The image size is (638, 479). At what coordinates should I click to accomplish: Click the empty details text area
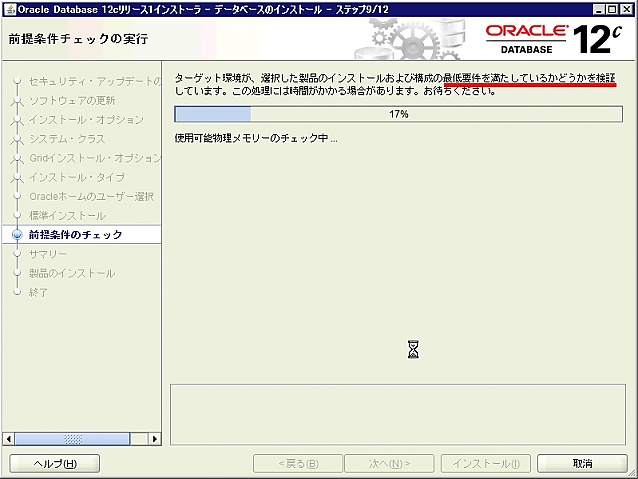pyautogui.click(x=398, y=414)
